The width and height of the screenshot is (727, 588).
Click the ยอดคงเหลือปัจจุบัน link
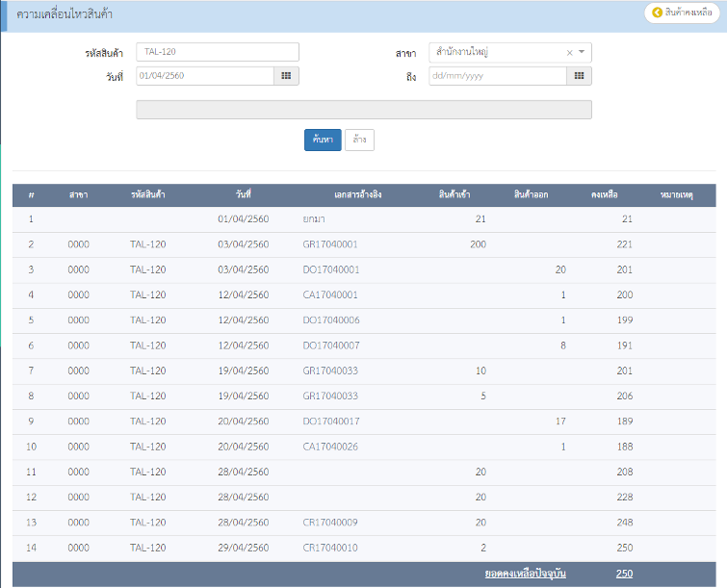tap(526, 574)
